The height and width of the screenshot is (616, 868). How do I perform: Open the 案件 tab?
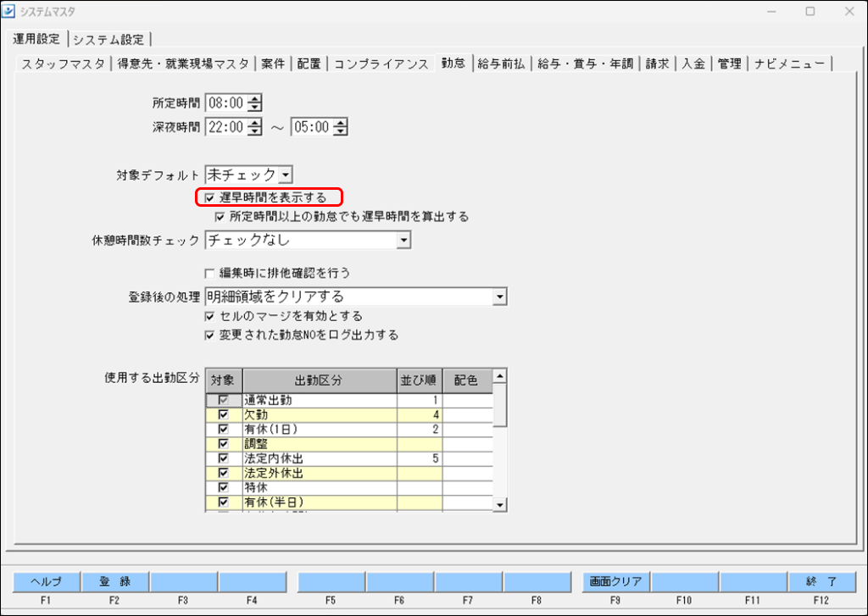273,64
